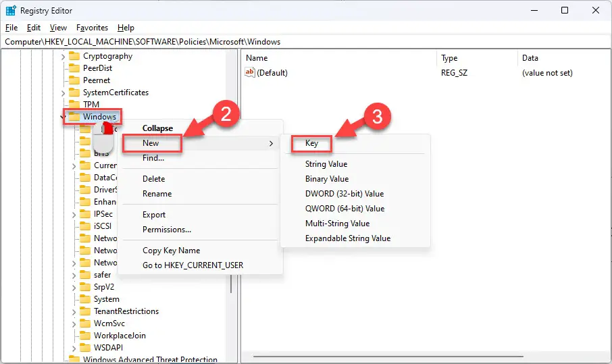
Task: Click the TPM folder icon
Action: 74,105
